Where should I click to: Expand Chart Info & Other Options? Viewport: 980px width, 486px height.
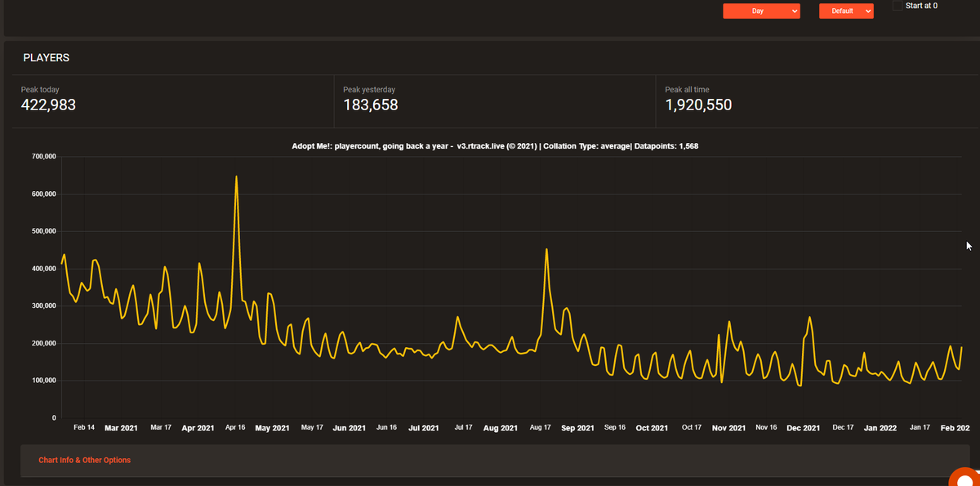(x=84, y=460)
